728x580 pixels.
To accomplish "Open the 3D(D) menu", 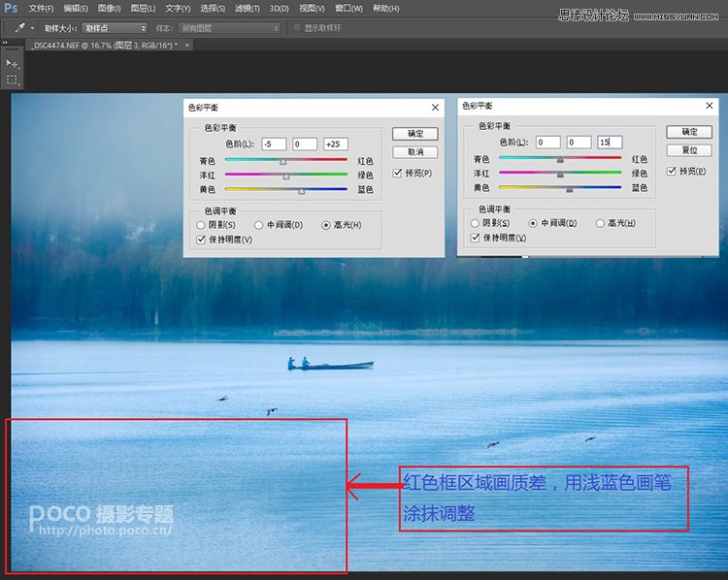I will pyautogui.click(x=279, y=9).
